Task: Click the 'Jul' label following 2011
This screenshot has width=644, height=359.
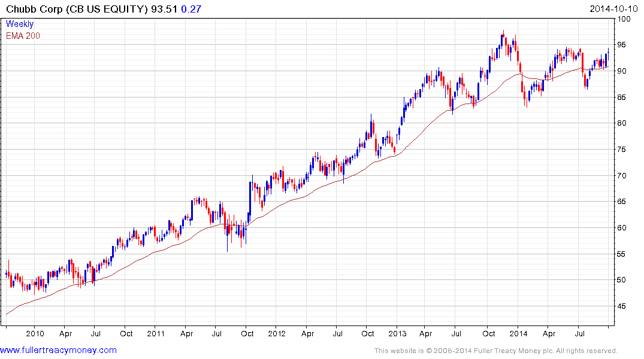Action: (216, 333)
